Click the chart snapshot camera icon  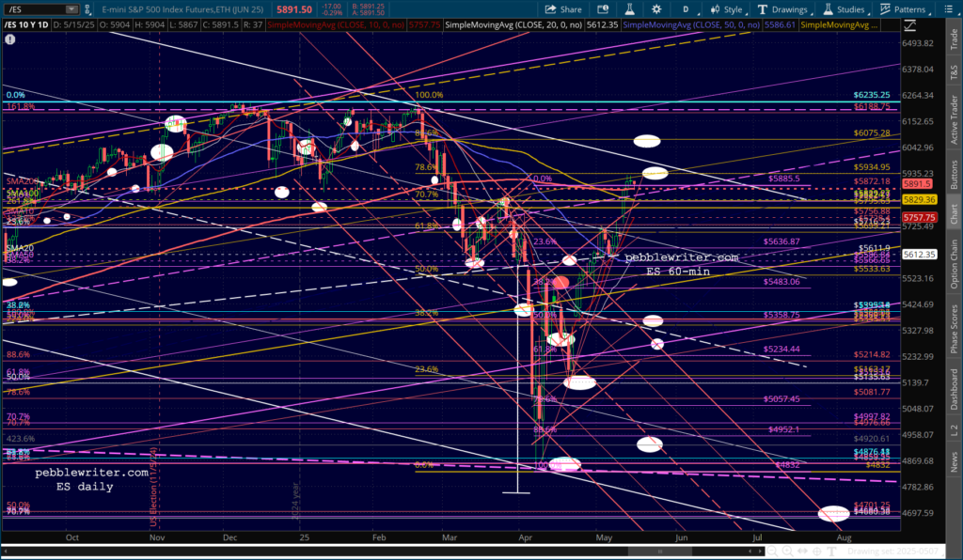pos(603,9)
